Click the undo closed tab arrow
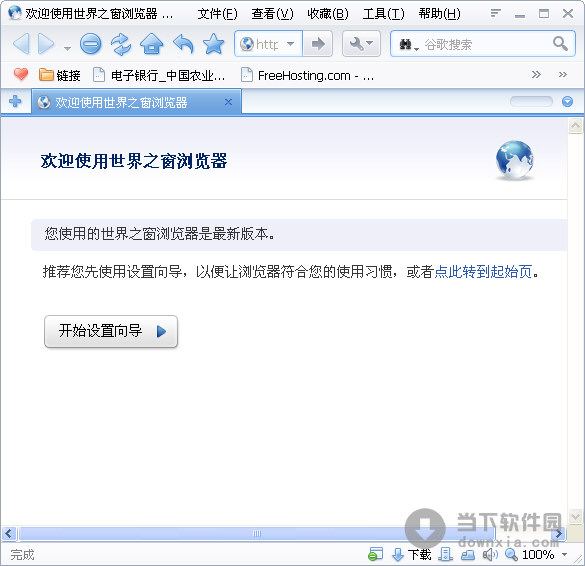 183,44
